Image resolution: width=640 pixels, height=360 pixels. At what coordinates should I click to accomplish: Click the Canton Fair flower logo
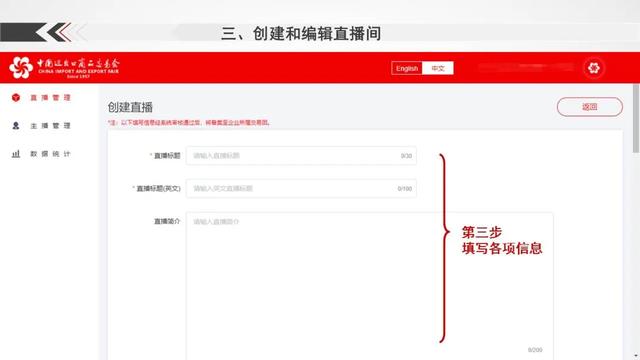[21, 67]
